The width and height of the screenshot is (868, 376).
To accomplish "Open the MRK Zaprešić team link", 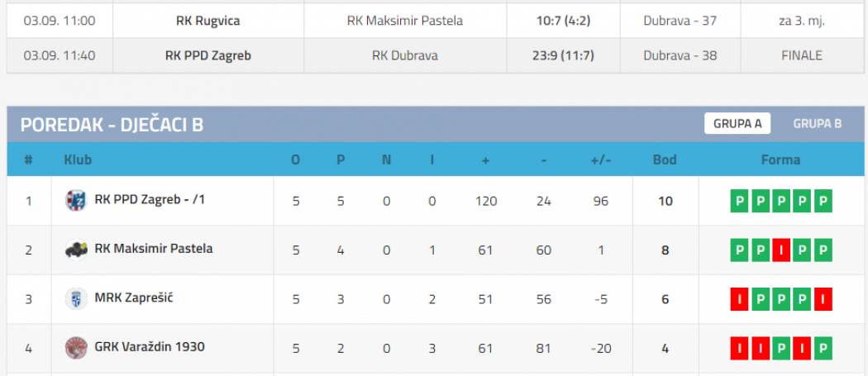I will (135, 298).
